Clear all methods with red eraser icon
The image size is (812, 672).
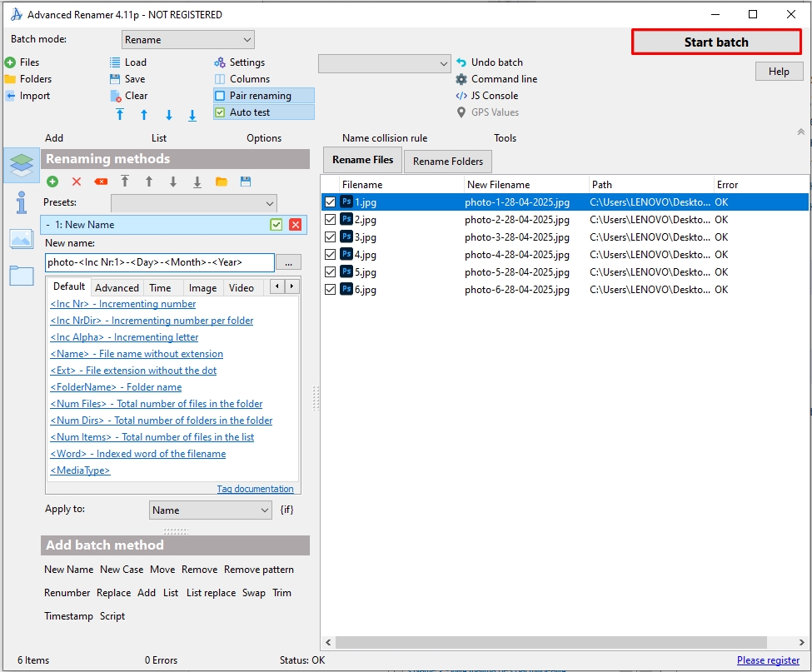pos(101,182)
